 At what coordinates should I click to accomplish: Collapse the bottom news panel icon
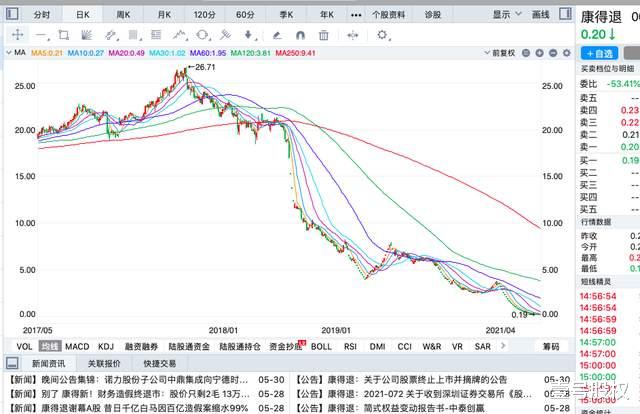click(x=13, y=363)
